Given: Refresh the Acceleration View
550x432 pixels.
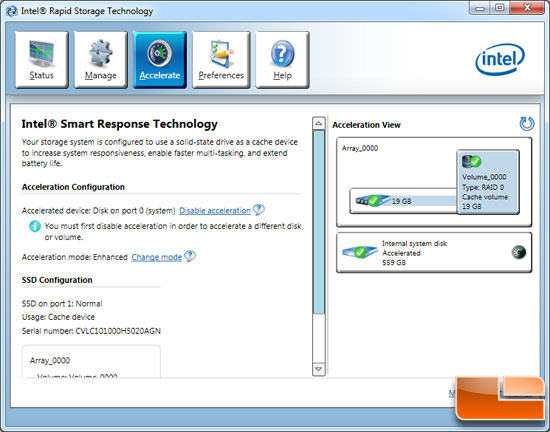Looking at the screenshot, I should coord(526,123).
